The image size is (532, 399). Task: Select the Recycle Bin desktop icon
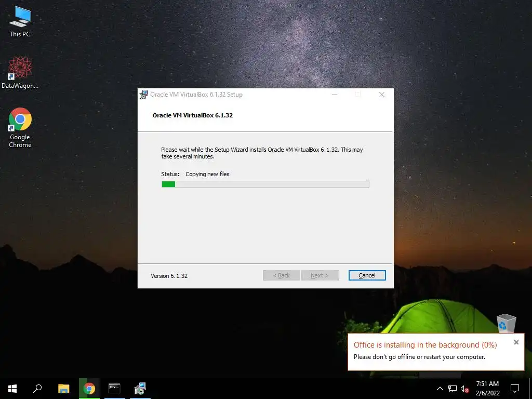pos(506,323)
